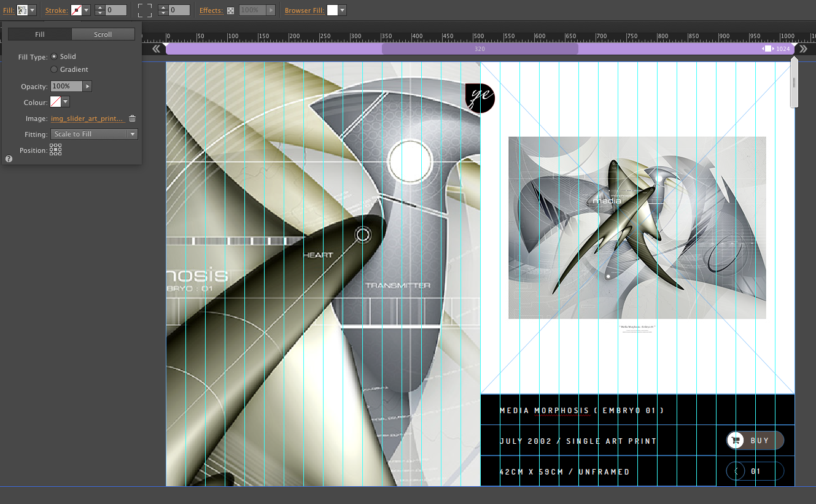Click the Browser Fill white swatch
The image size is (816, 504).
click(x=332, y=10)
